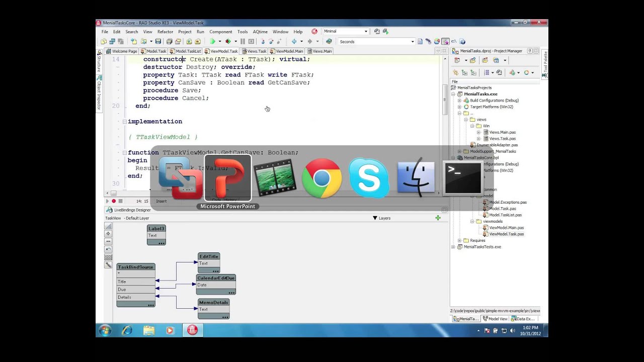This screenshot has width=644, height=362.
Task: Open Windows Explorer folder from taskbar
Action: click(x=149, y=330)
